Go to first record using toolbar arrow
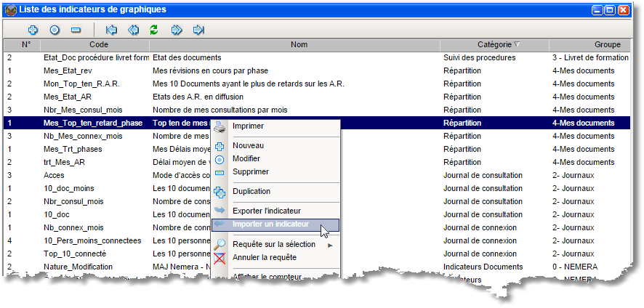 pos(111,30)
